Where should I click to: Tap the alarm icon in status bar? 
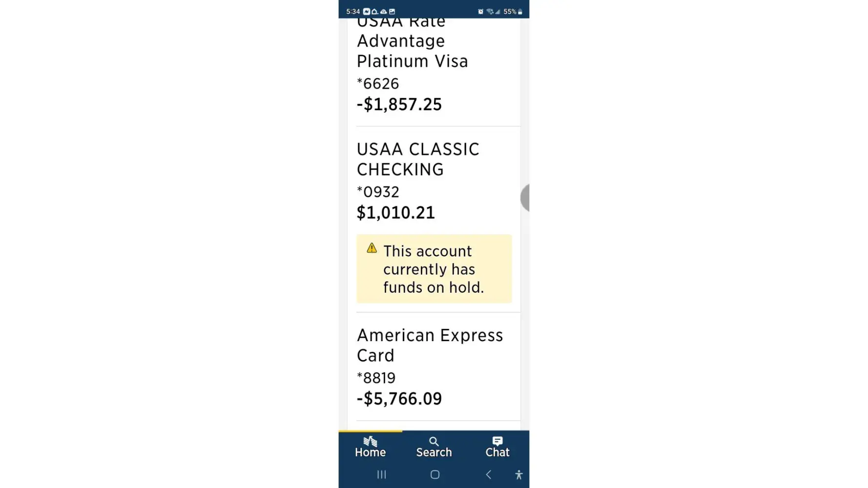click(480, 12)
